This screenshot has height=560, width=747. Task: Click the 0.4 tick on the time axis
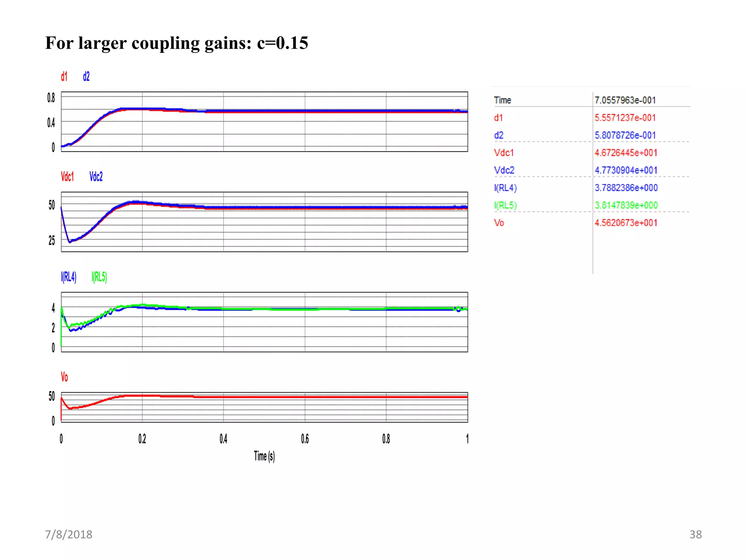(x=224, y=439)
